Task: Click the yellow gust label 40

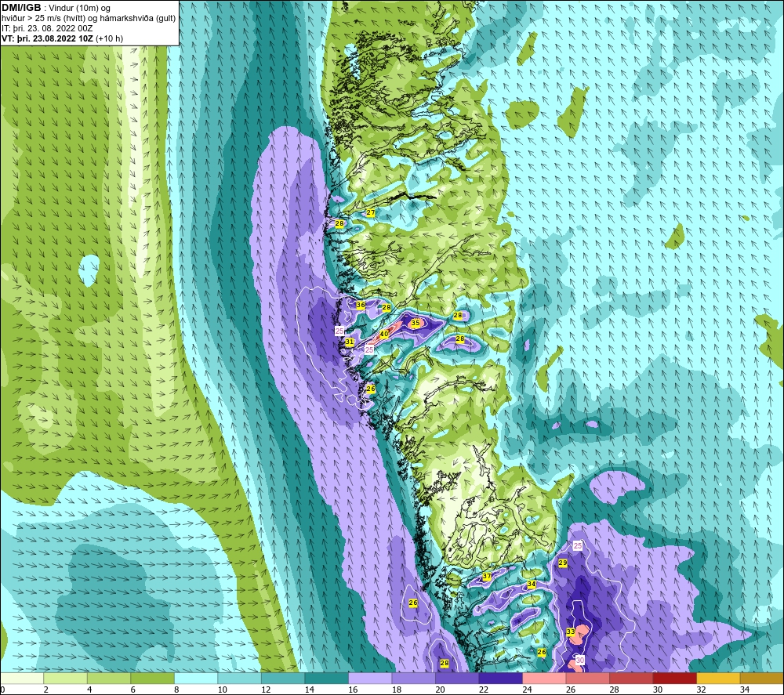Action: click(x=384, y=335)
